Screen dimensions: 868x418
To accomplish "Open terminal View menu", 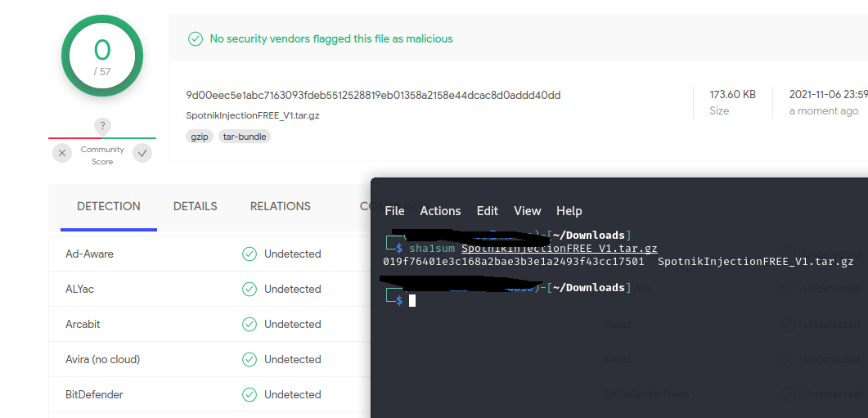I will click(528, 211).
